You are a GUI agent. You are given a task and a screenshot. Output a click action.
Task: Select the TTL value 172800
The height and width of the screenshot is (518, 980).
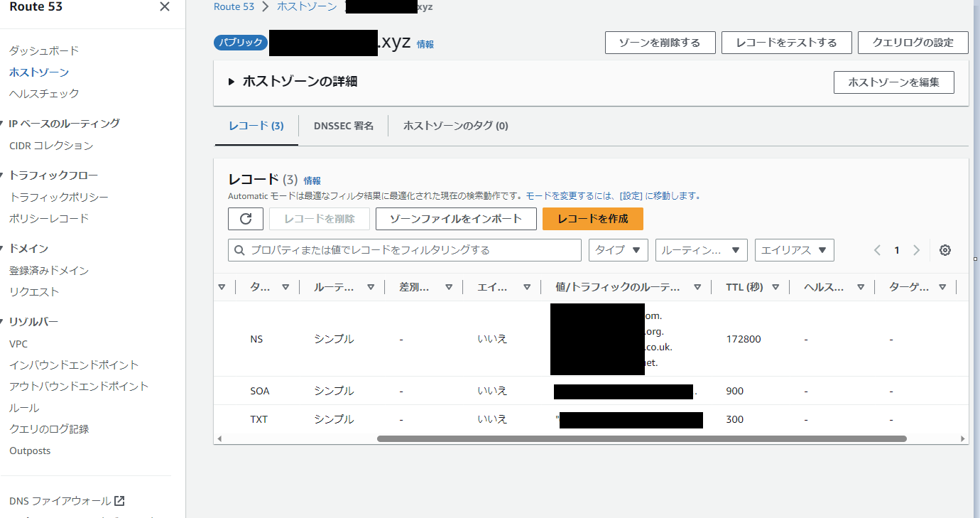tap(744, 339)
